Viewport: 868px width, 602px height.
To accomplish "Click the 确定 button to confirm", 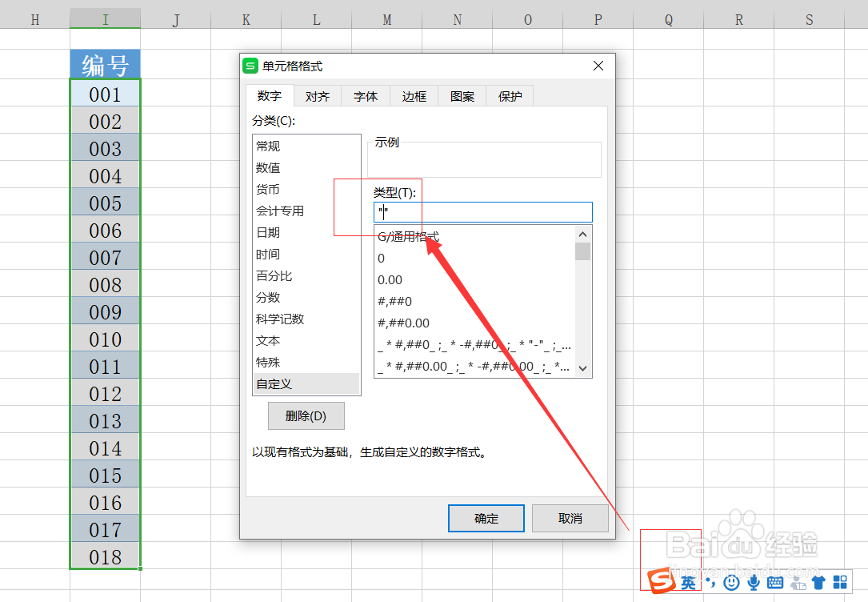I will pos(486,518).
